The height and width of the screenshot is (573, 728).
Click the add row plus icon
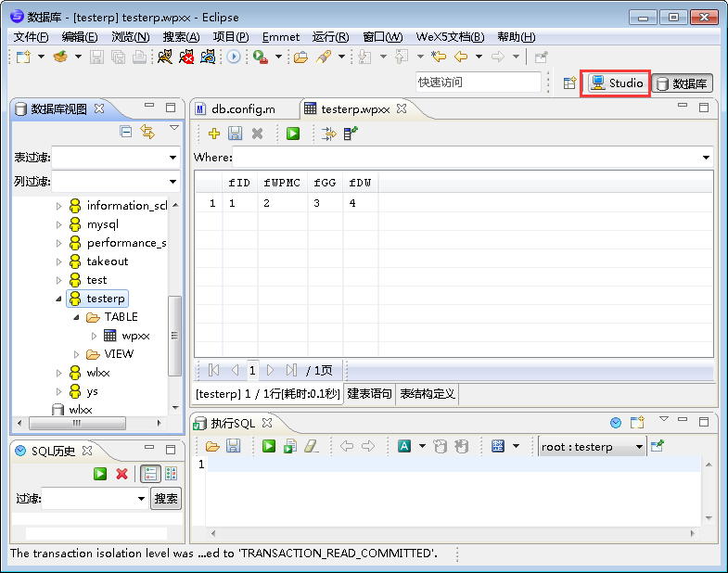click(x=214, y=134)
